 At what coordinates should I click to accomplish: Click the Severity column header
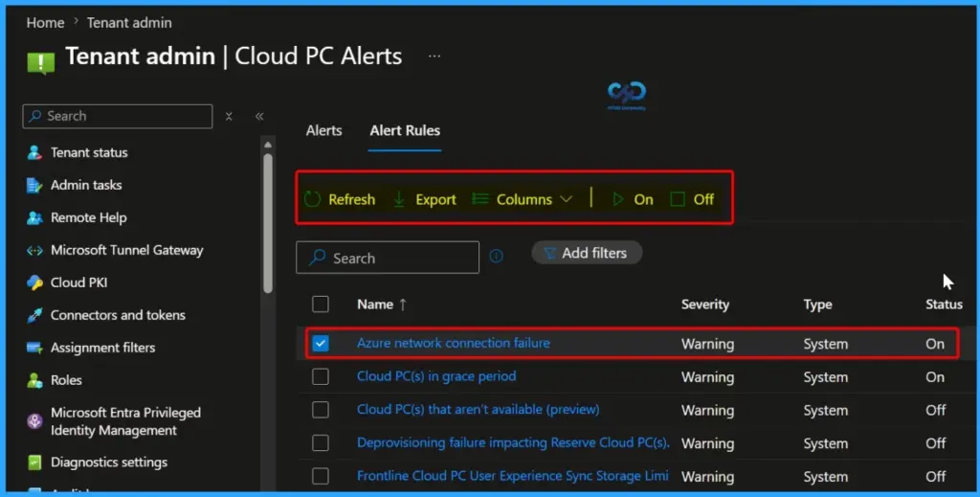705,305
